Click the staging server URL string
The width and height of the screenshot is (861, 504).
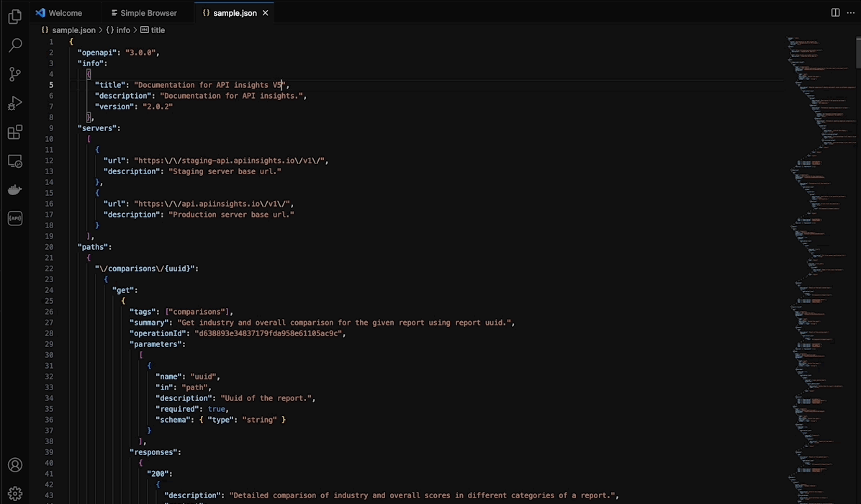click(x=230, y=161)
